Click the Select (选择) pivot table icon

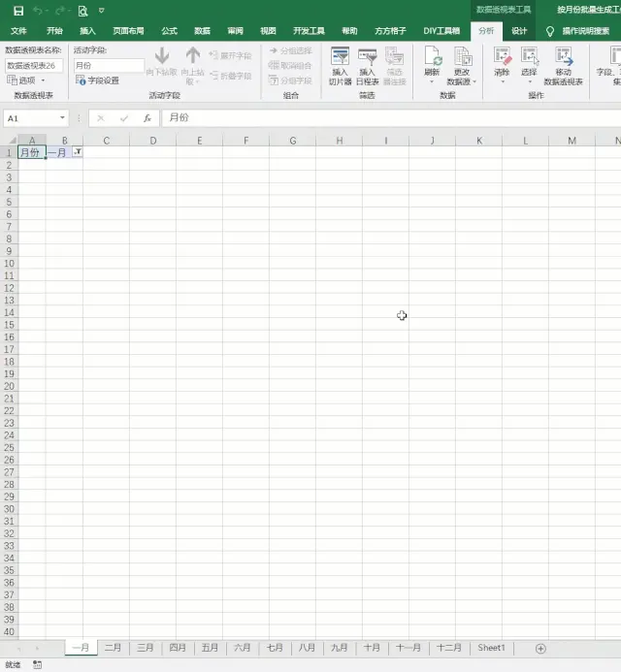(x=530, y=56)
